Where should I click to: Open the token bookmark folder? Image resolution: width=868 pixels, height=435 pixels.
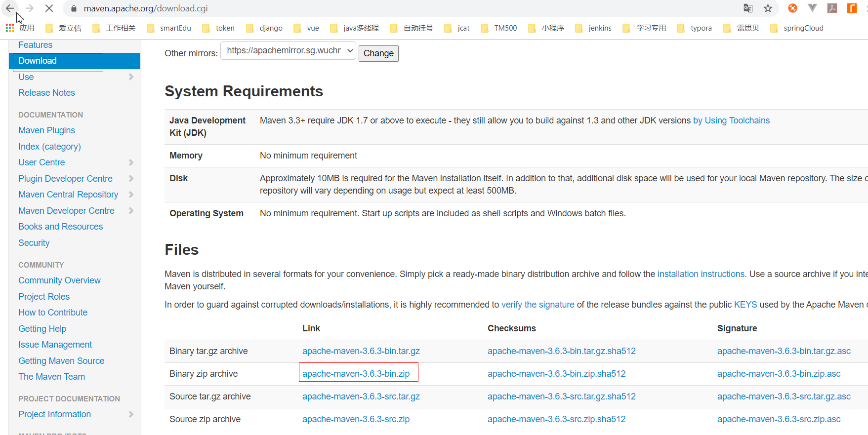click(x=218, y=28)
